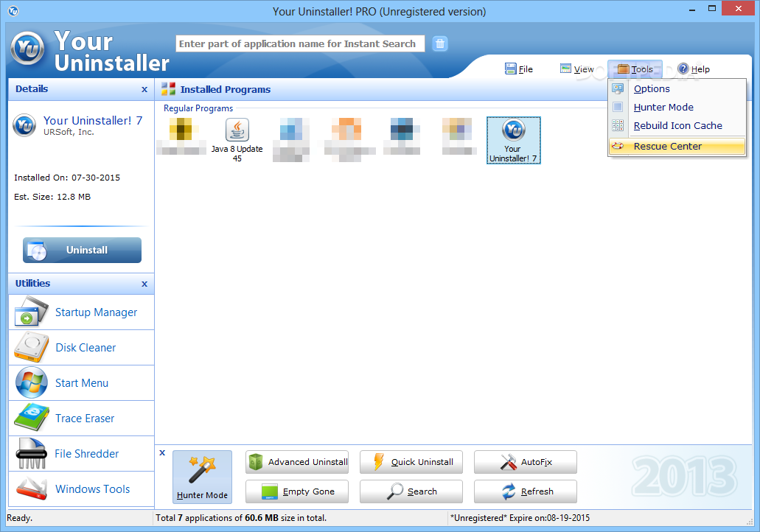
Task: Choose Rescue Center menu entry
Action: (x=677, y=146)
